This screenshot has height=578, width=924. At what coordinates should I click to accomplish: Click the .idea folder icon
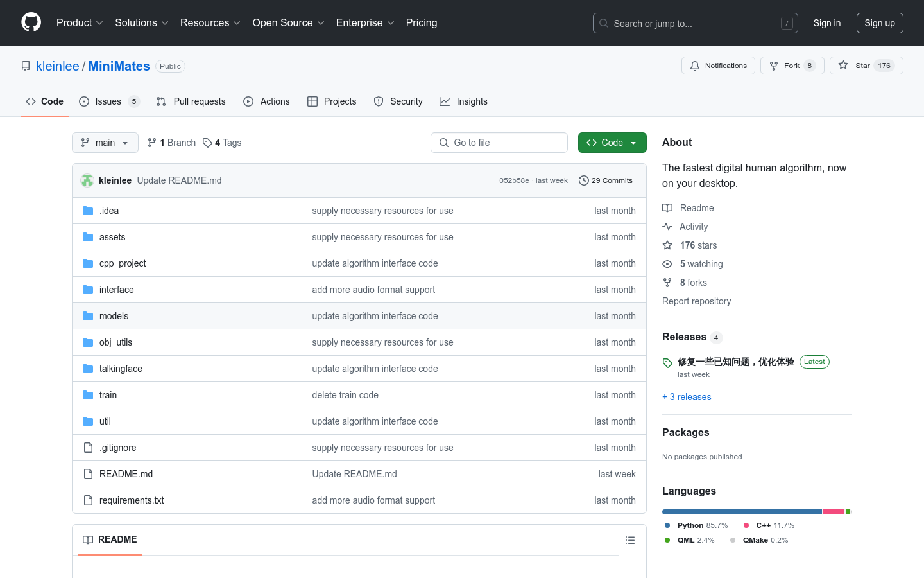point(88,211)
